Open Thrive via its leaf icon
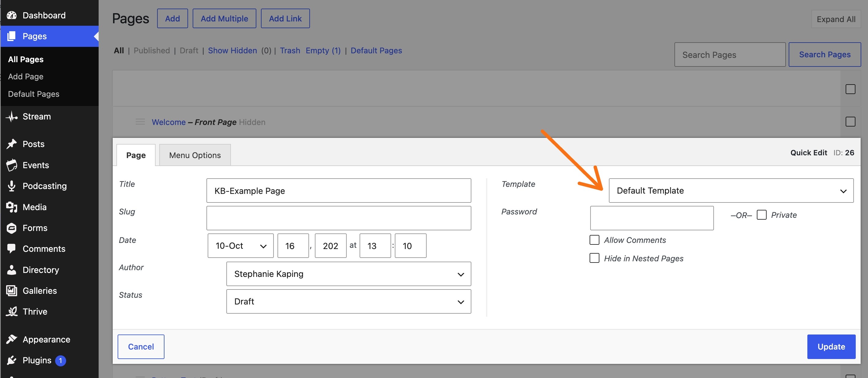 pos(12,312)
